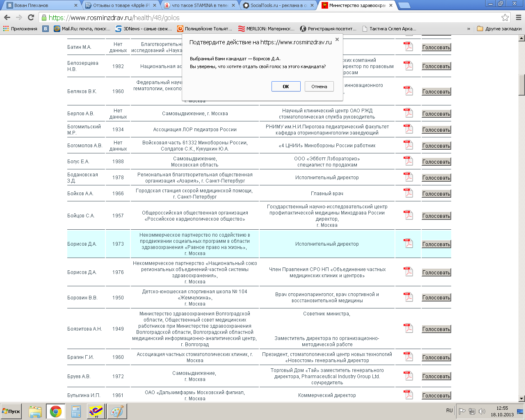Switch to Отзывы о товаре Apple tab
This screenshot has width=525, height=420.
click(x=120, y=5)
